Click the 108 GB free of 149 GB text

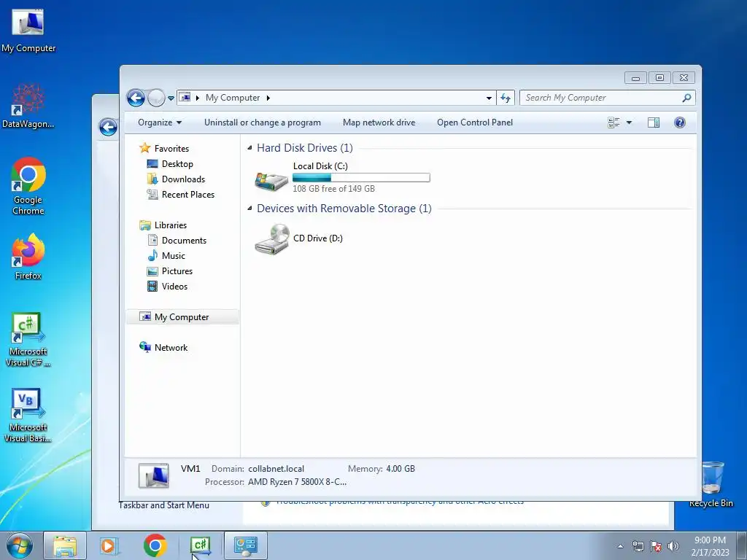tap(333, 189)
